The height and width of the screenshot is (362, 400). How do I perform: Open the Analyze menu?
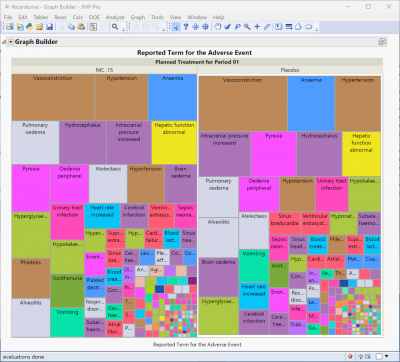pos(115,17)
